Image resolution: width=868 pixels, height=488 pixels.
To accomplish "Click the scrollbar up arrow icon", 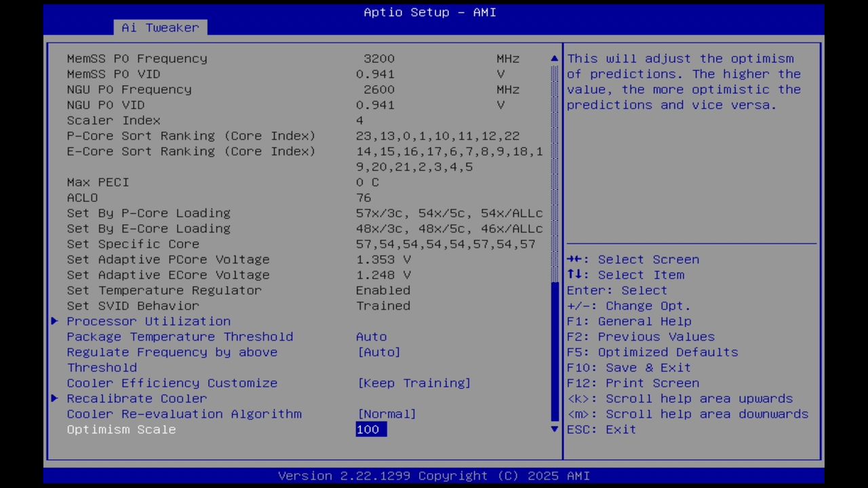I will 554,58.
